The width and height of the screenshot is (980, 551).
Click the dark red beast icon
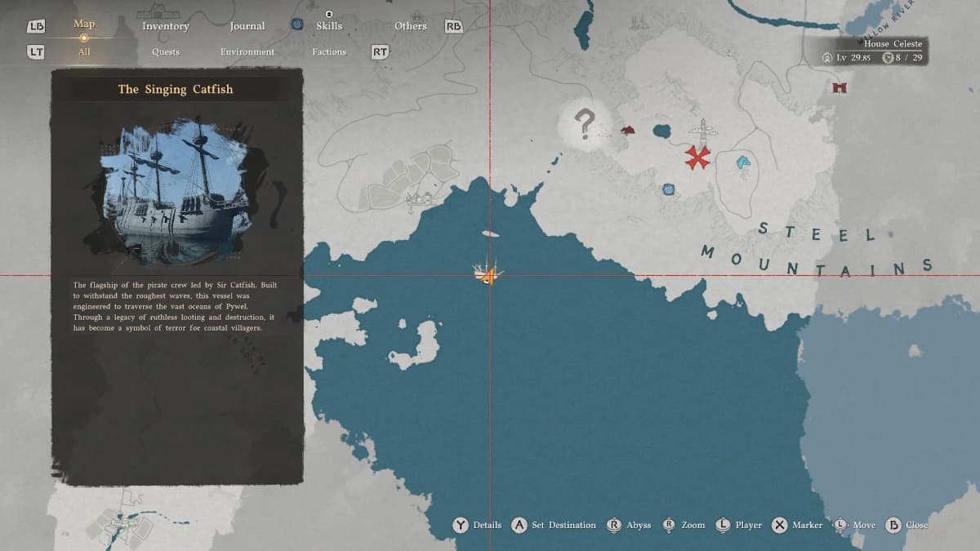[627, 130]
